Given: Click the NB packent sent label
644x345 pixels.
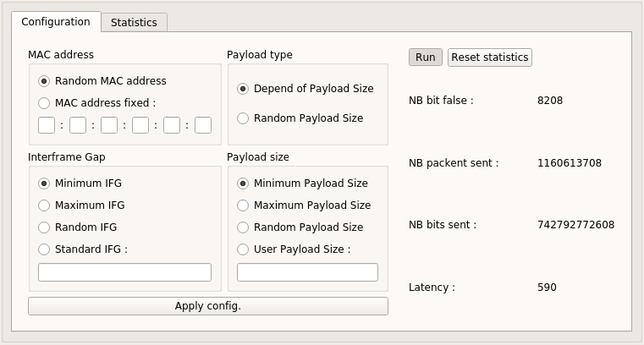Looking at the screenshot, I should pos(454,163).
